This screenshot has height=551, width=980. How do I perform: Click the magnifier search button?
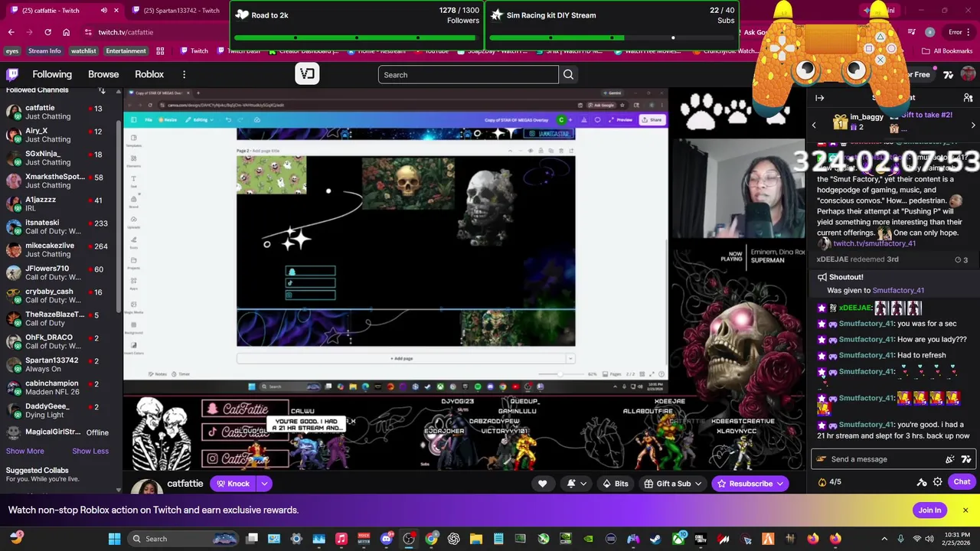point(568,74)
